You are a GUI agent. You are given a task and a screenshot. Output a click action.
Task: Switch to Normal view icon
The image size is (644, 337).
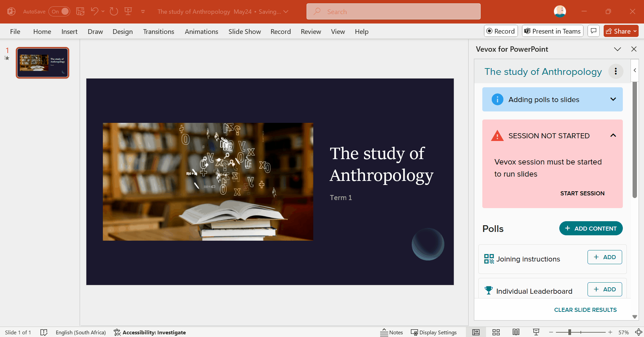tap(476, 332)
